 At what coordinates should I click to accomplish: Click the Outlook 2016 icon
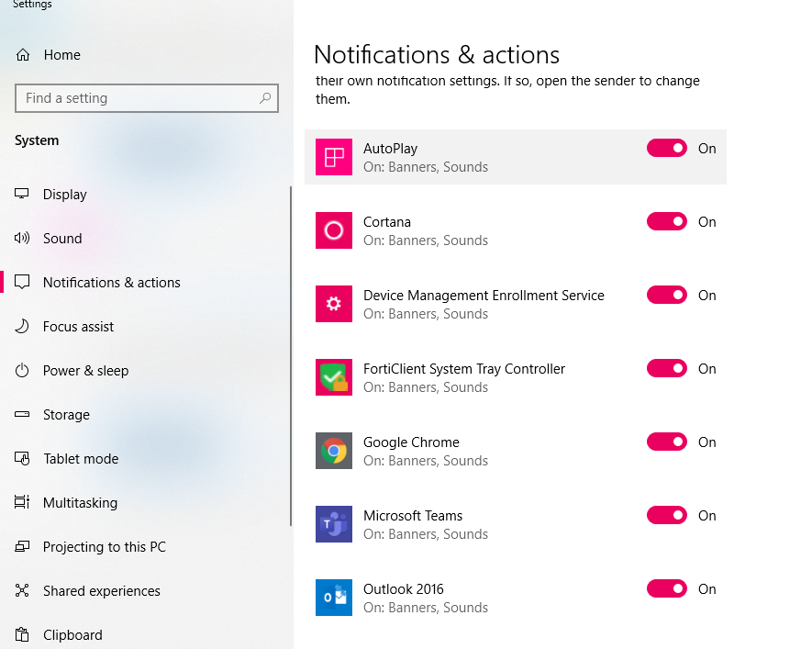334,598
